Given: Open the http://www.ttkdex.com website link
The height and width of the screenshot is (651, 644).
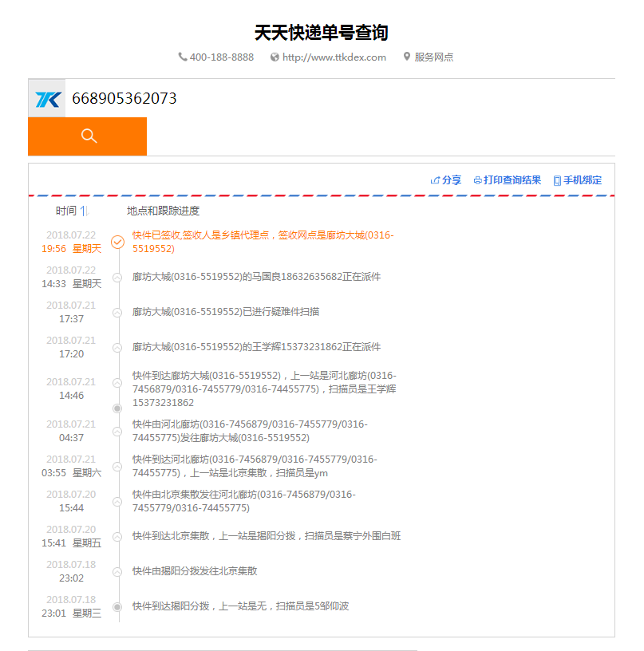Looking at the screenshot, I should tap(334, 57).
